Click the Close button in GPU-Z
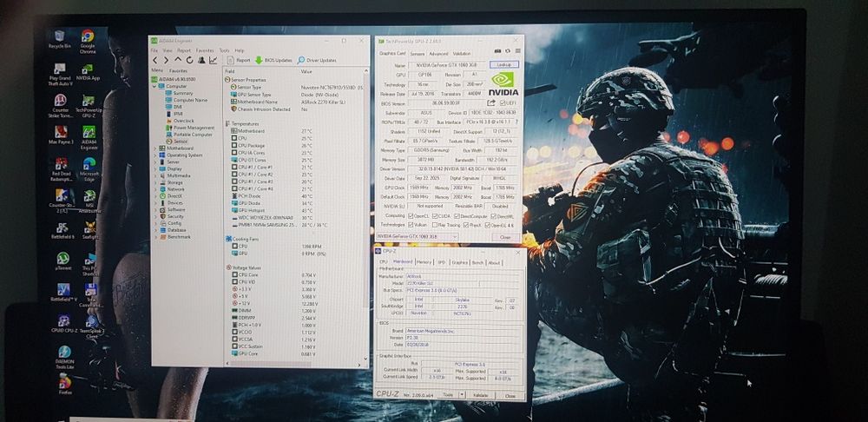 click(x=505, y=237)
